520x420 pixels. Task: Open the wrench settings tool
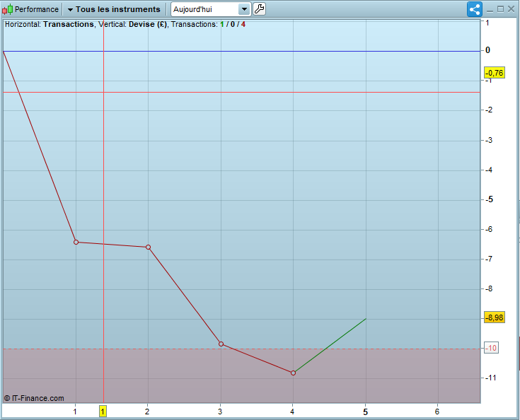(260, 9)
